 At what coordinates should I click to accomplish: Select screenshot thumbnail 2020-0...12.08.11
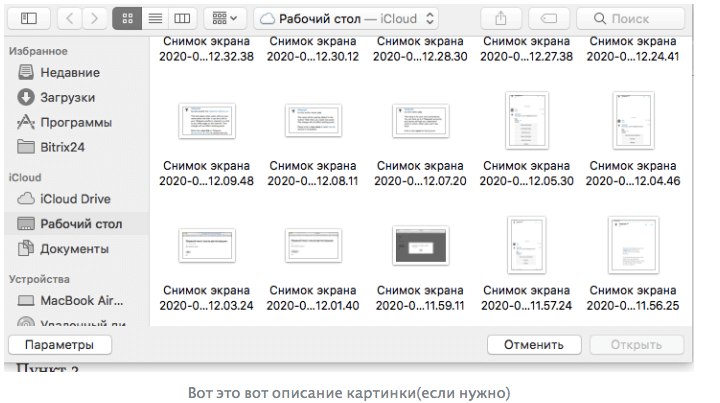pos(313,120)
